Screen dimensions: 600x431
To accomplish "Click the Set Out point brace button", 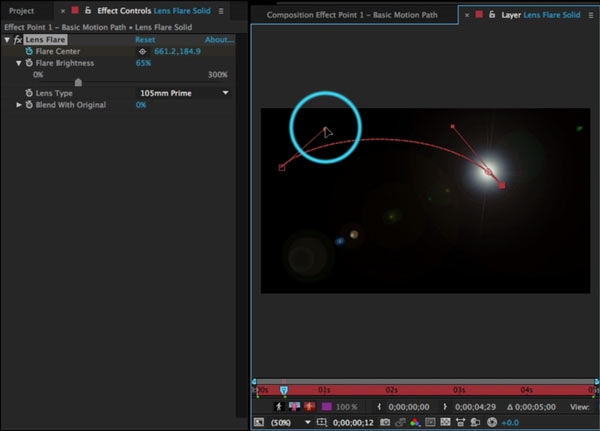I will click(445, 407).
